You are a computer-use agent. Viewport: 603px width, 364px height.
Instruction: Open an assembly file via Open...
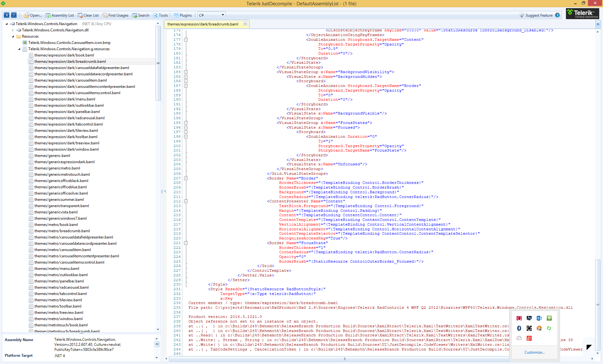point(33,15)
